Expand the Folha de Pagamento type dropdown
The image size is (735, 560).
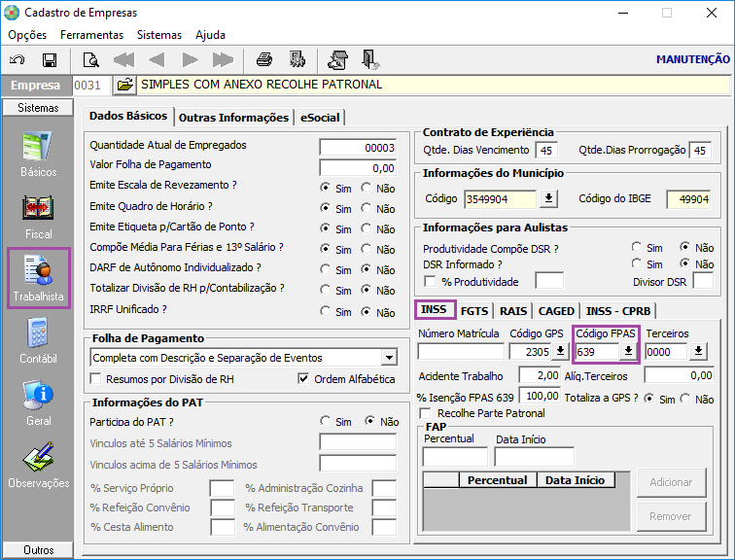tap(389, 358)
